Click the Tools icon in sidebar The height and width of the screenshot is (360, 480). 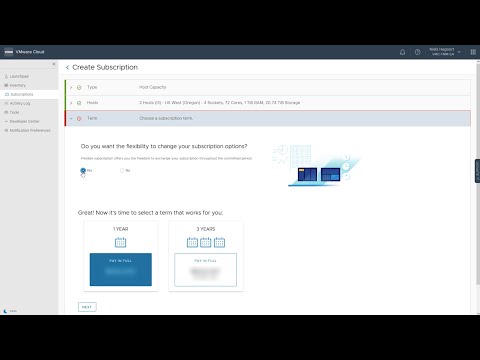(x=6, y=112)
